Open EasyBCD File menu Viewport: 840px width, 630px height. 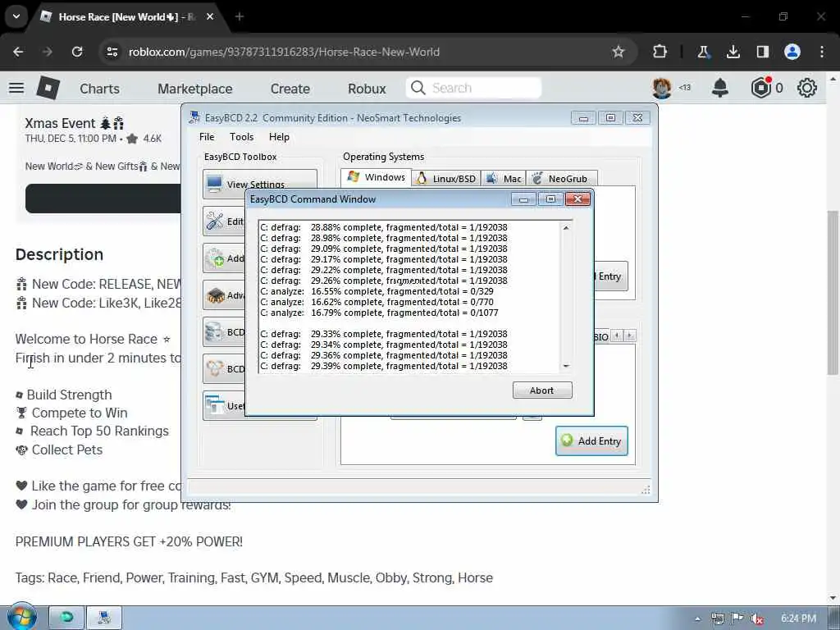coord(207,137)
